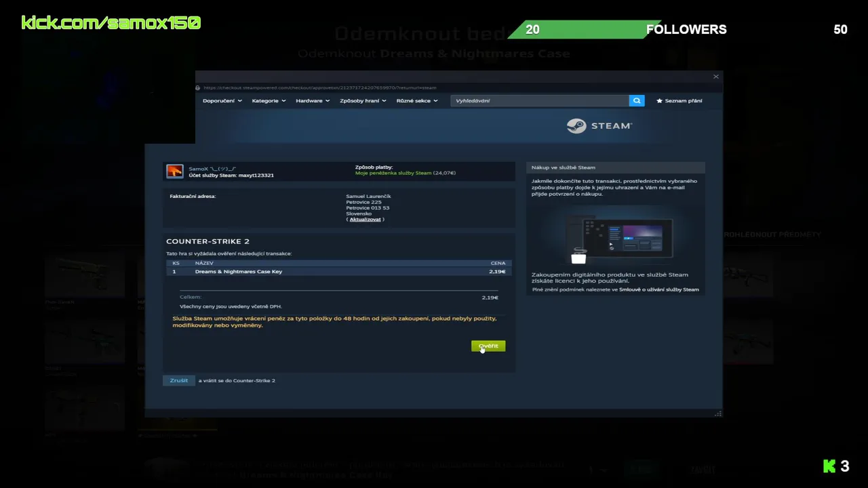Click the window resize grip icon
Image resolution: width=868 pixels, height=488 pixels.
click(x=718, y=413)
